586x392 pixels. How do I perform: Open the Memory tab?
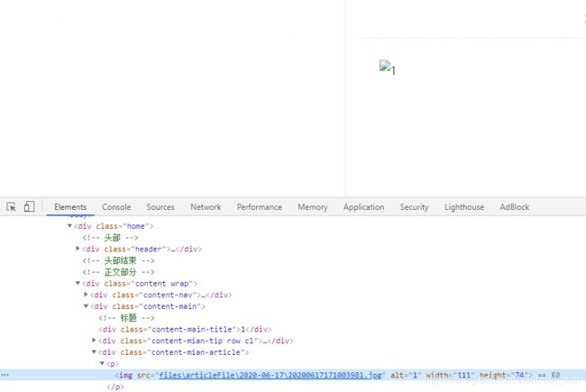313,207
